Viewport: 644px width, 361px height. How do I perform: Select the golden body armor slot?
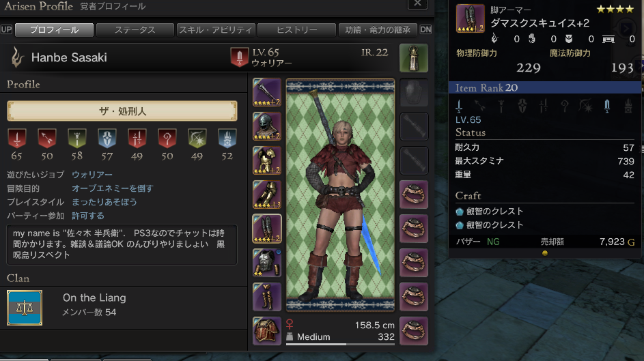[x=267, y=160]
